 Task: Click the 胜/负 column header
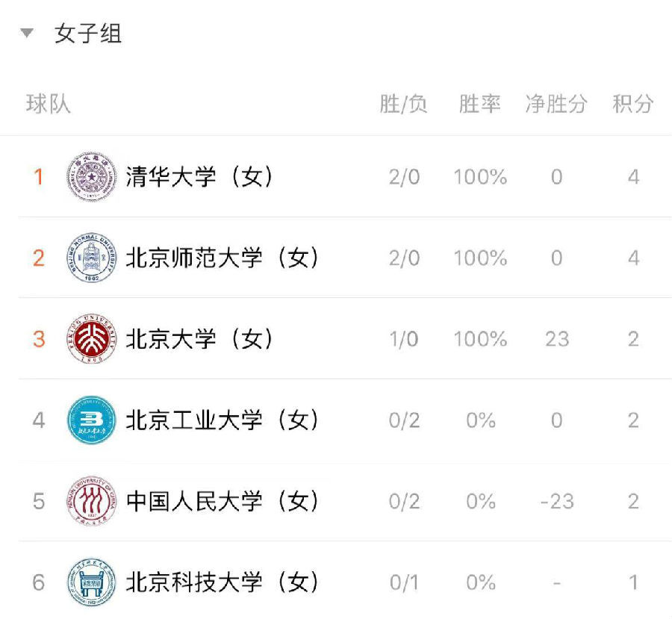403,105
